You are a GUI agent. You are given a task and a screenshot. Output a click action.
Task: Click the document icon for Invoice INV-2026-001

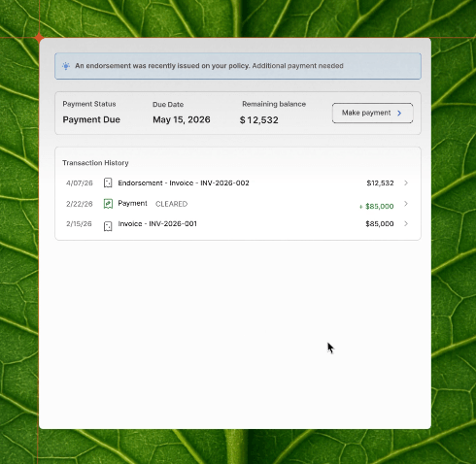pos(108,226)
